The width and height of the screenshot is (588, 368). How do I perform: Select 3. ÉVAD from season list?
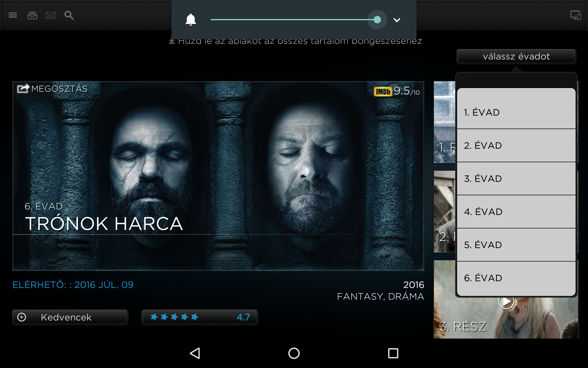(516, 178)
